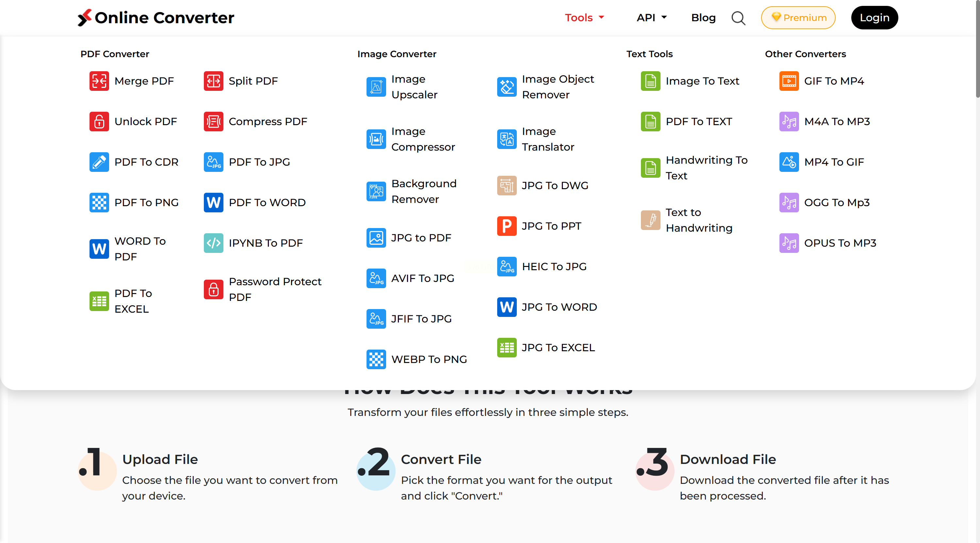The height and width of the screenshot is (543, 980).
Task: Open the Background Remover icon
Action: [x=376, y=191]
